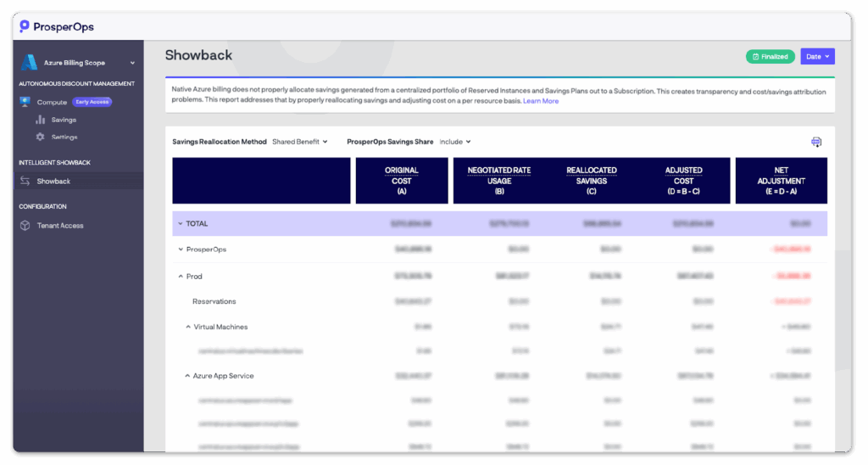Click the Compute monitor icon
868x465 pixels.
(x=25, y=102)
